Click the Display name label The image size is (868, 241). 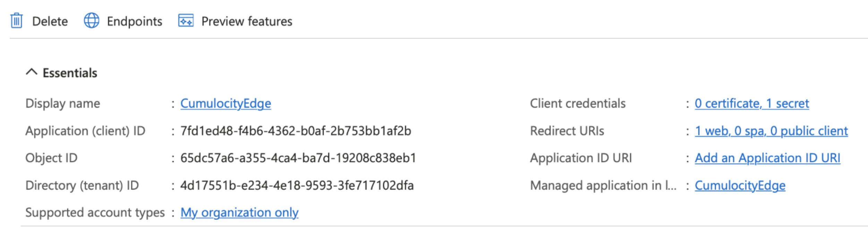[63, 103]
